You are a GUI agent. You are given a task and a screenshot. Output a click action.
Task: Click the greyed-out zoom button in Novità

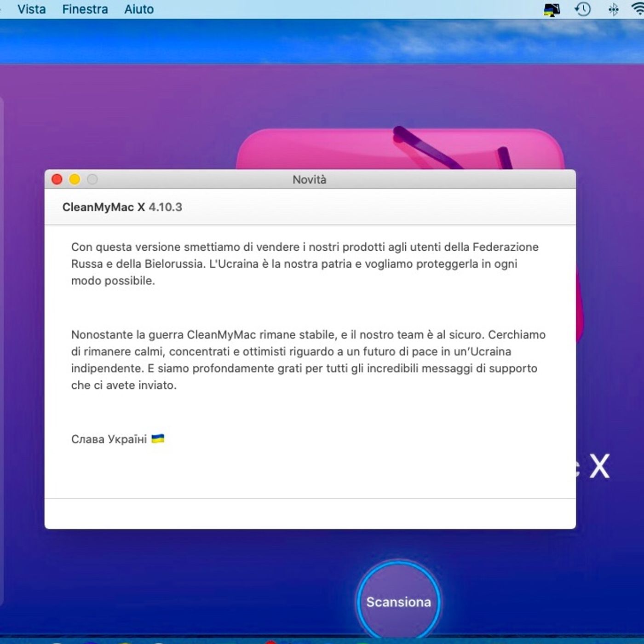92,179
